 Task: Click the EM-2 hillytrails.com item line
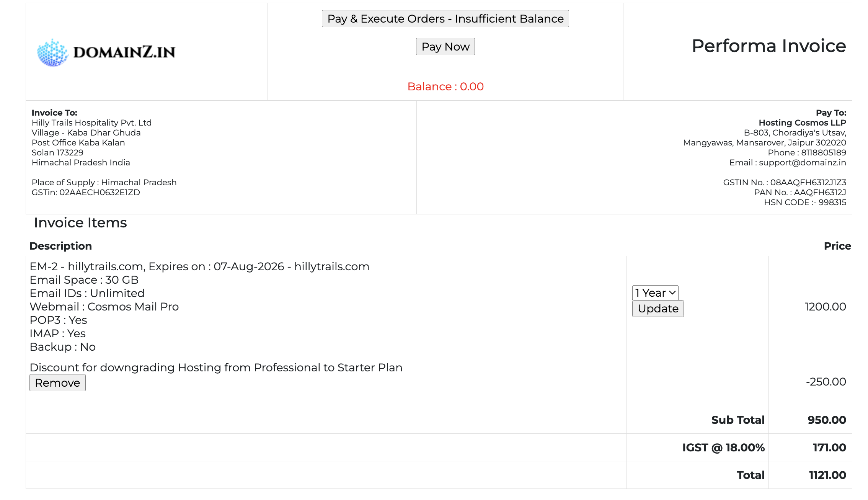click(199, 266)
